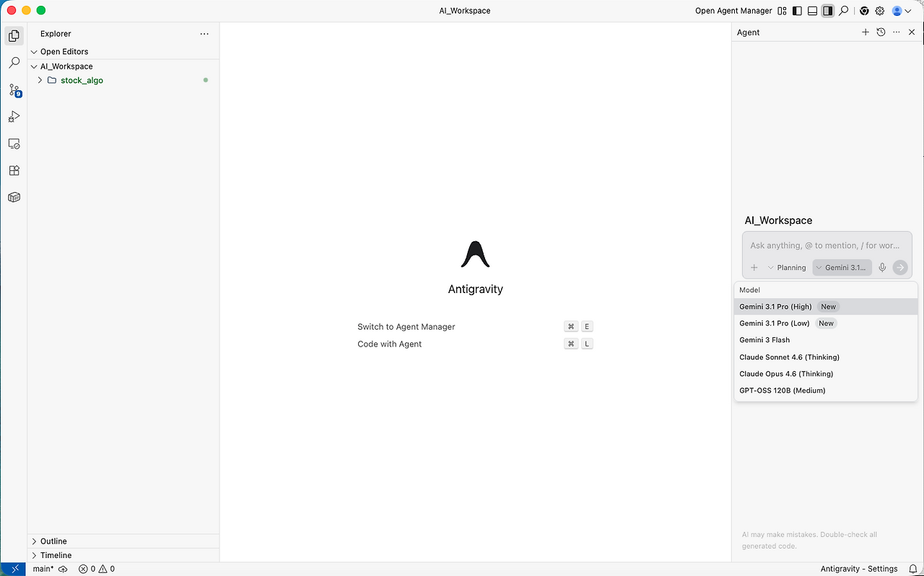Image resolution: width=924 pixels, height=576 pixels.
Task: Click the Code with Agent command
Action: click(390, 344)
